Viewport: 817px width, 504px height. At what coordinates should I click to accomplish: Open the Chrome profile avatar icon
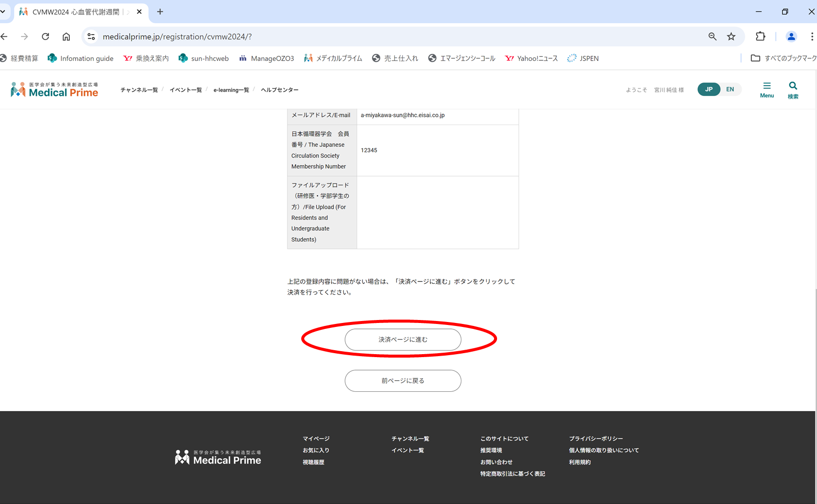click(791, 37)
